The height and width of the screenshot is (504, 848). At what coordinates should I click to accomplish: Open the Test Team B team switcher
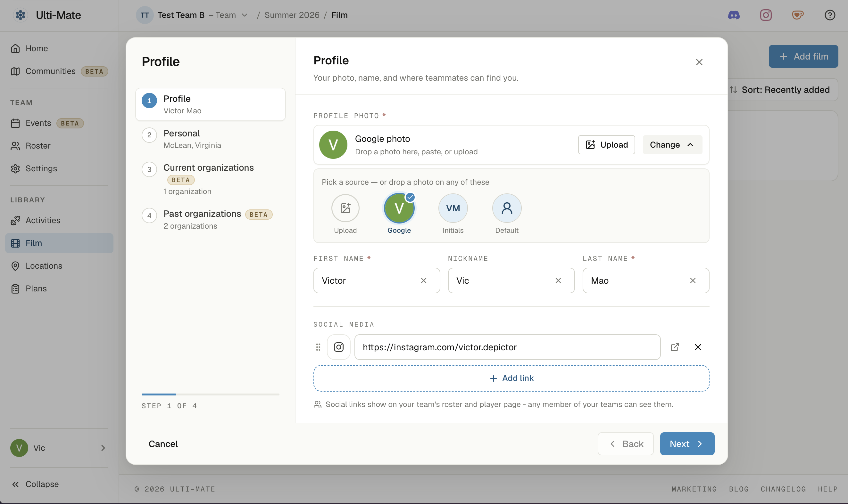[x=192, y=15]
